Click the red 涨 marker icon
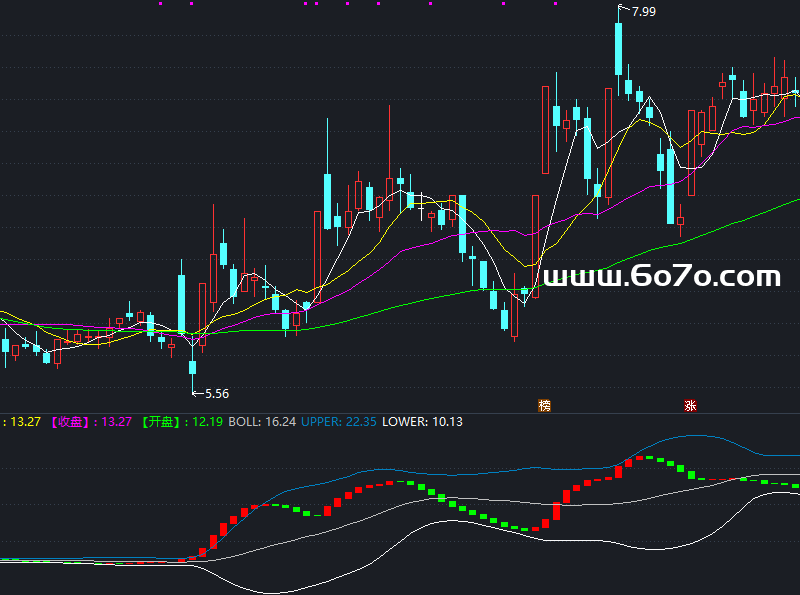The width and height of the screenshot is (800, 595). coord(690,406)
